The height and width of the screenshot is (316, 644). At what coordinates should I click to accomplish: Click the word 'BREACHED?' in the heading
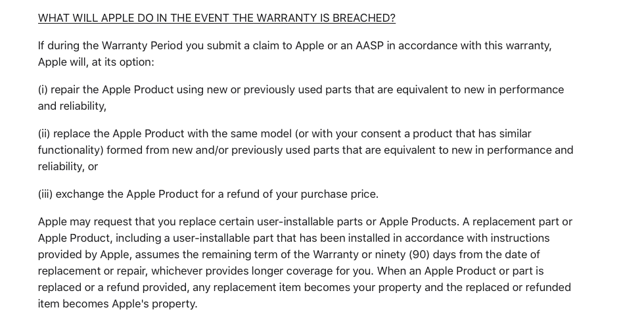pos(364,18)
